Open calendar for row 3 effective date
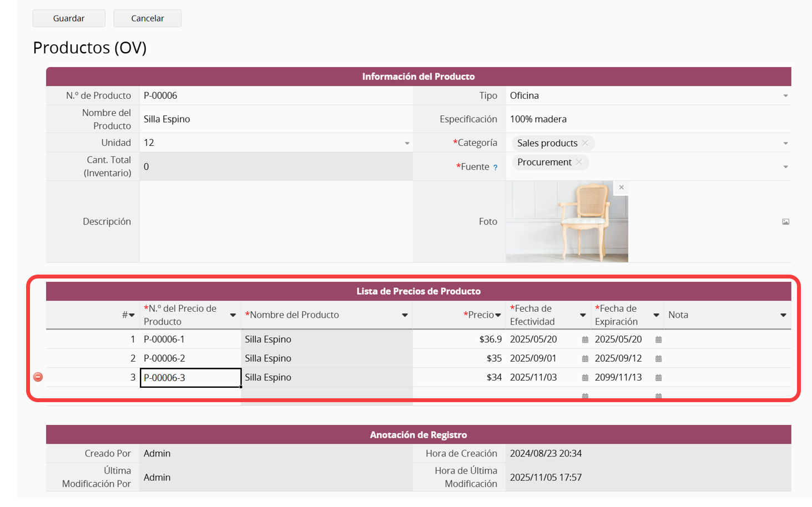The image size is (812, 507). [x=585, y=378]
